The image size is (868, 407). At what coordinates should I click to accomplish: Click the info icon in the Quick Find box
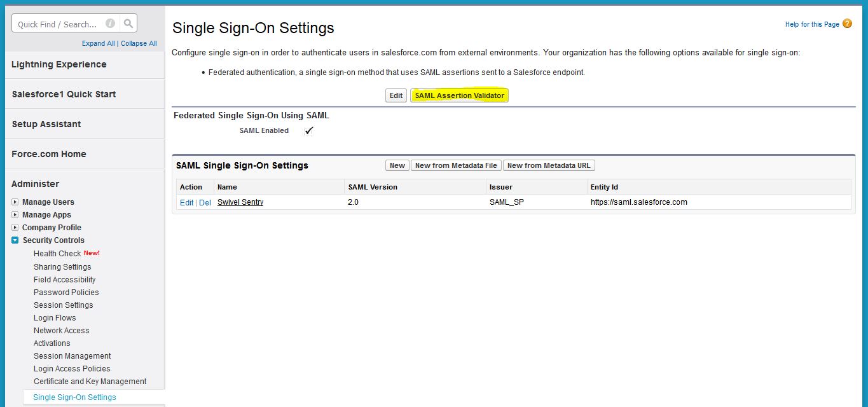point(111,22)
